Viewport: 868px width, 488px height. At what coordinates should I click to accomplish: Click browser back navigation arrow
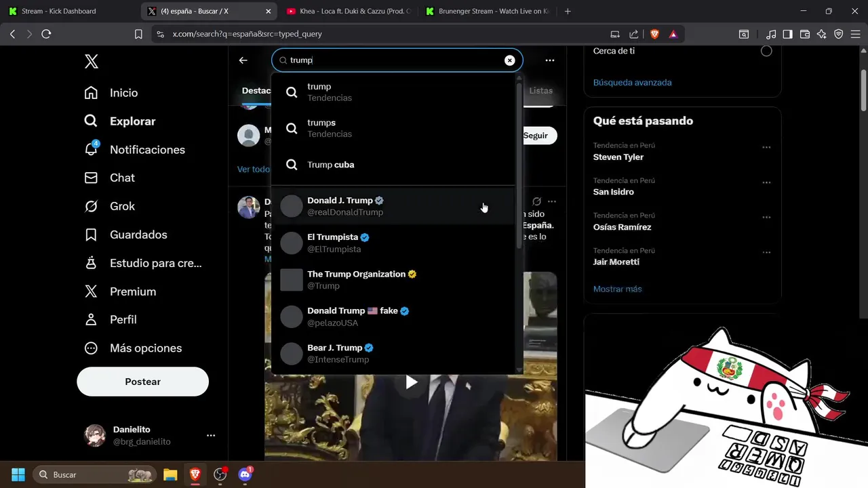tap(12, 34)
